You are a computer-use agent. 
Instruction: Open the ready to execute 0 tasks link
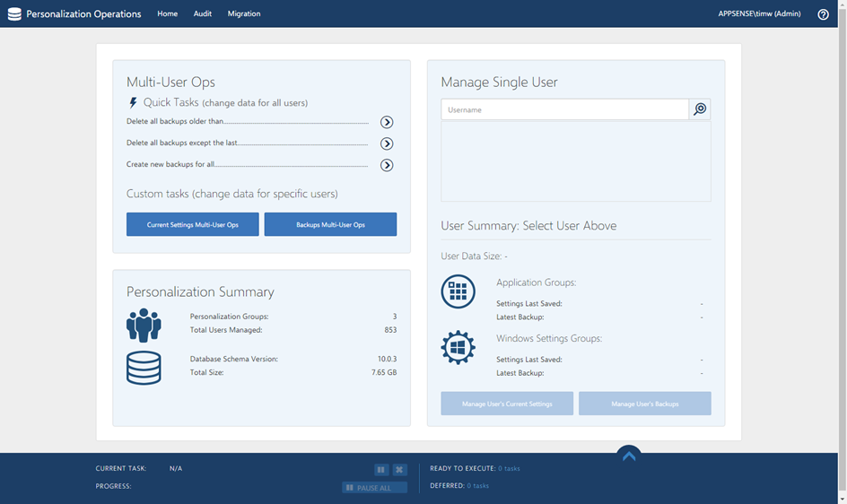pos(509,468)
